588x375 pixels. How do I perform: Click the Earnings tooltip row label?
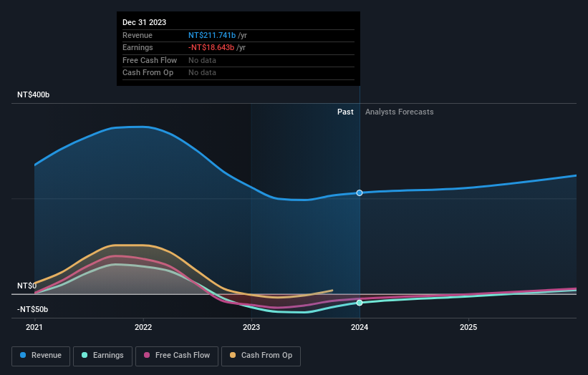point(138,47)
